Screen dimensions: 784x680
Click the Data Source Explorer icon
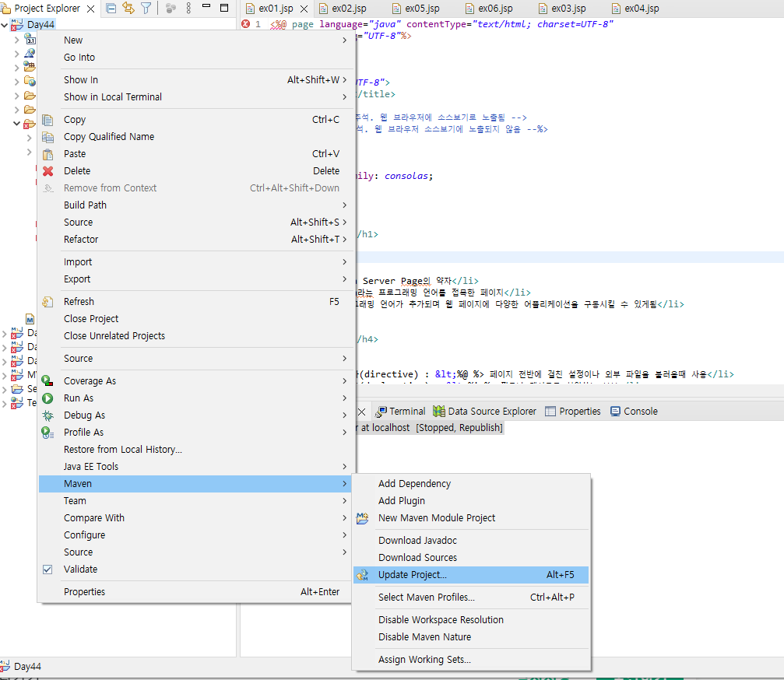439,412
